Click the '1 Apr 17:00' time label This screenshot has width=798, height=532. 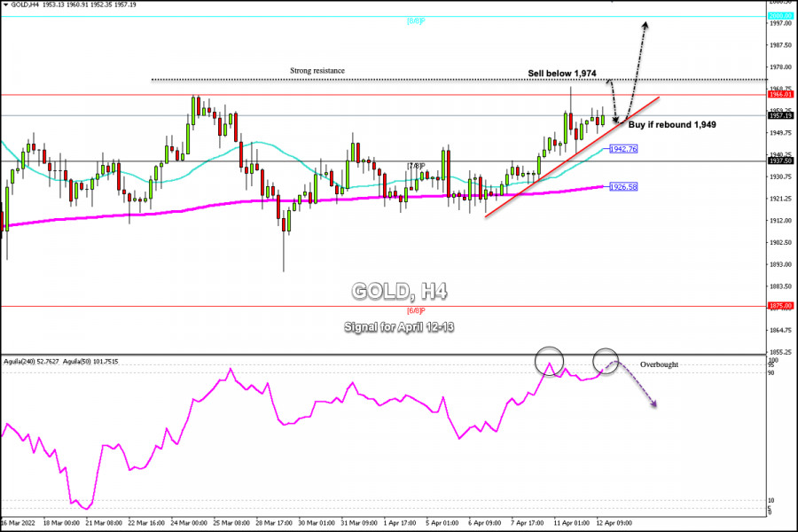coord(400,523)
